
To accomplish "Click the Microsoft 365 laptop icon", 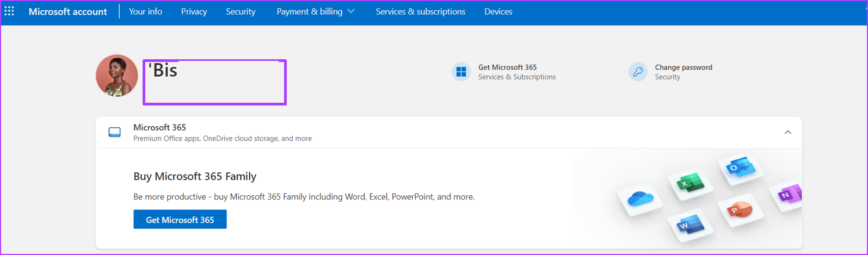I will pos(115,132).
